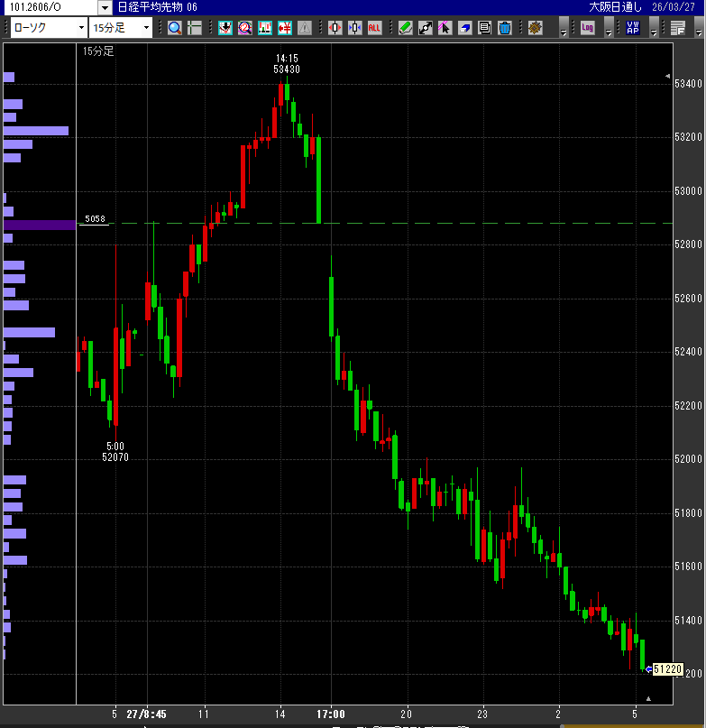
Task: Click the greyed warning triangle icon
Action: [305, 28]
